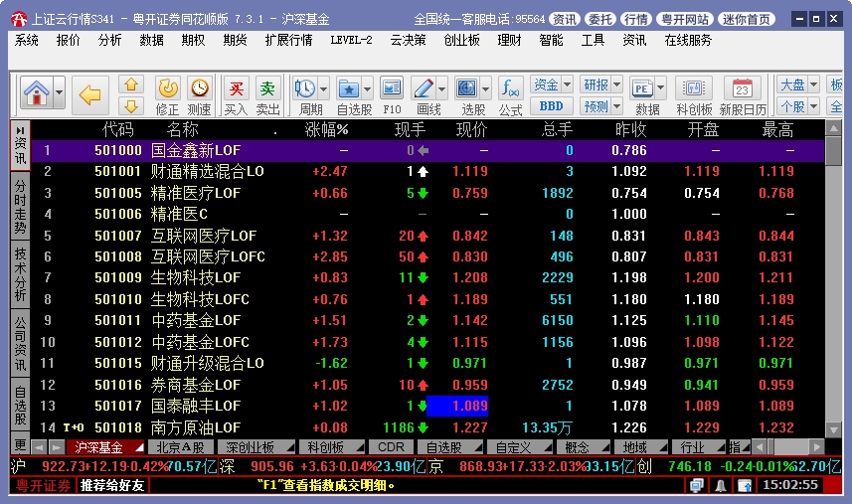The width and height of the screenshot is (852, 504).
Task: Click the 大盘 market index button
Action: click(792, 84)
